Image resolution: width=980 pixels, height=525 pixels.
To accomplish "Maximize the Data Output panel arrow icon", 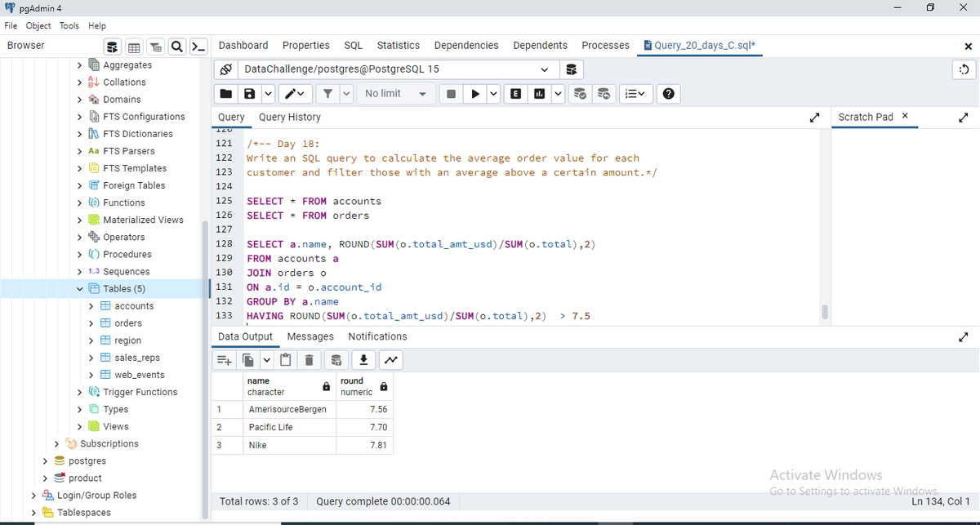I will point(964,336).
